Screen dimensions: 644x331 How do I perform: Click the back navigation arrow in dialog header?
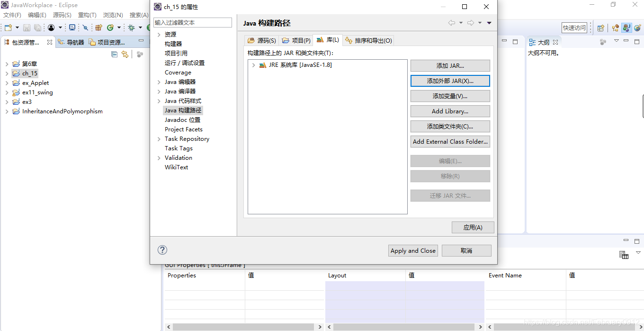point(451,23)
